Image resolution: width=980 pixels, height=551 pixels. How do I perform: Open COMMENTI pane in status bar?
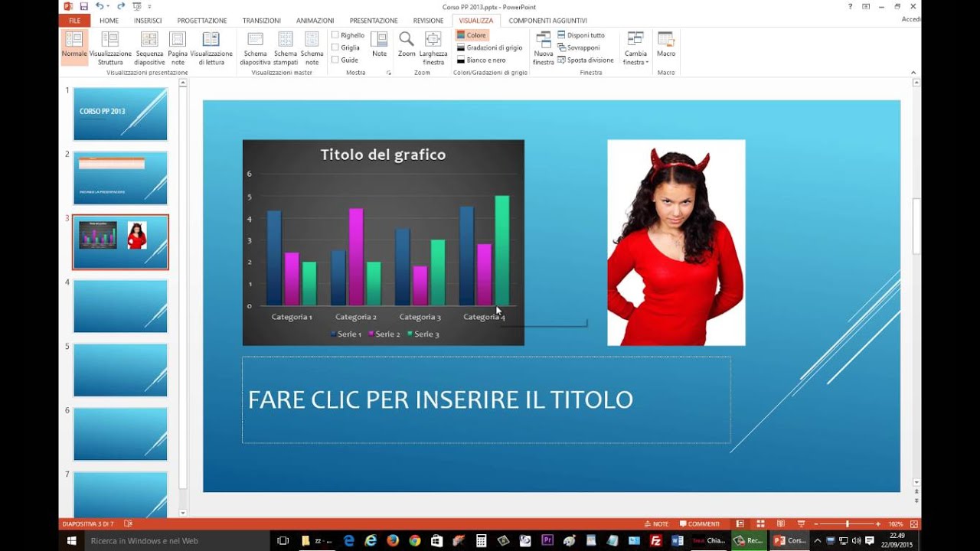699,524
